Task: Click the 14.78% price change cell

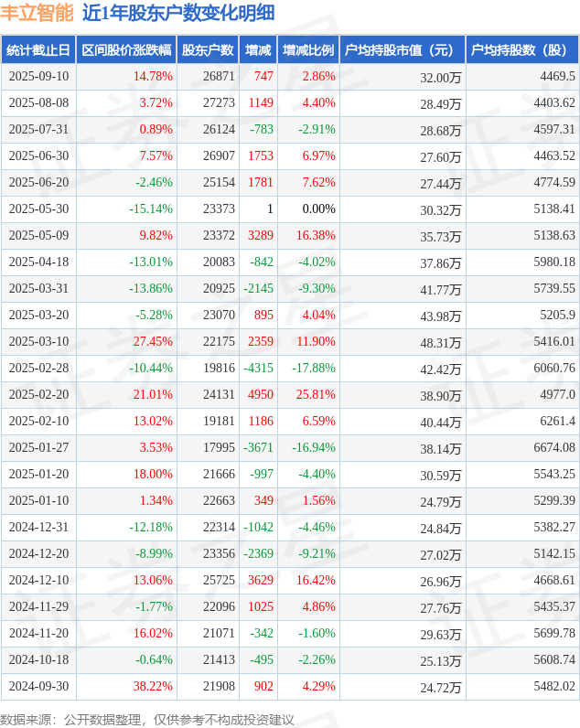Action: [x=153, y=77]
